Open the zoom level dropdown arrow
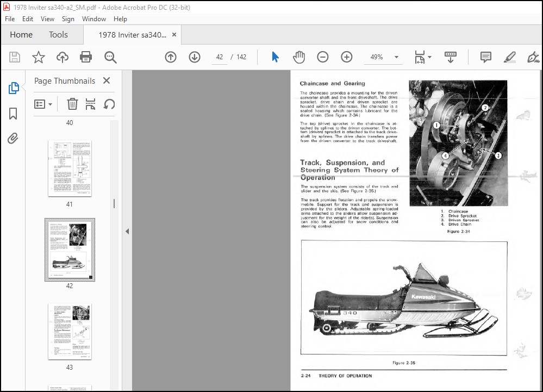This screenshot has width=543, height=392. tap(396, 57)
